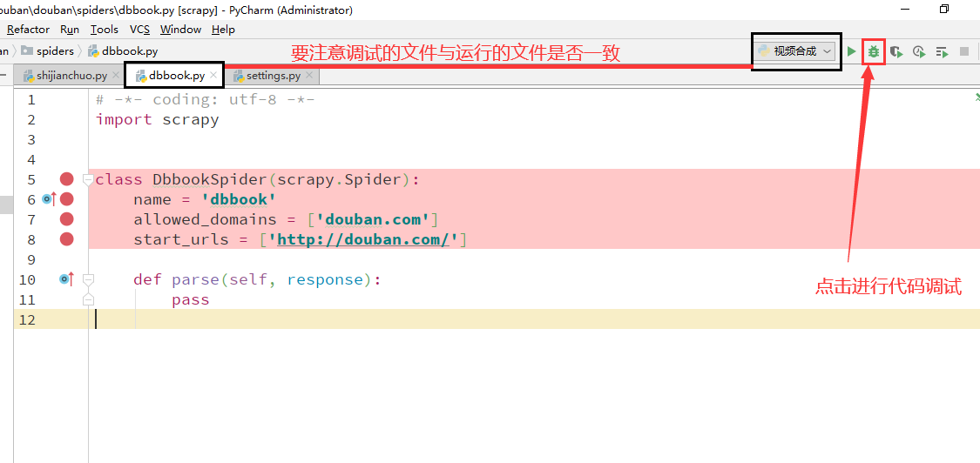Run with coverage shield icon
The width and height of the screenshot is (980, 463).
pos(896,52)
